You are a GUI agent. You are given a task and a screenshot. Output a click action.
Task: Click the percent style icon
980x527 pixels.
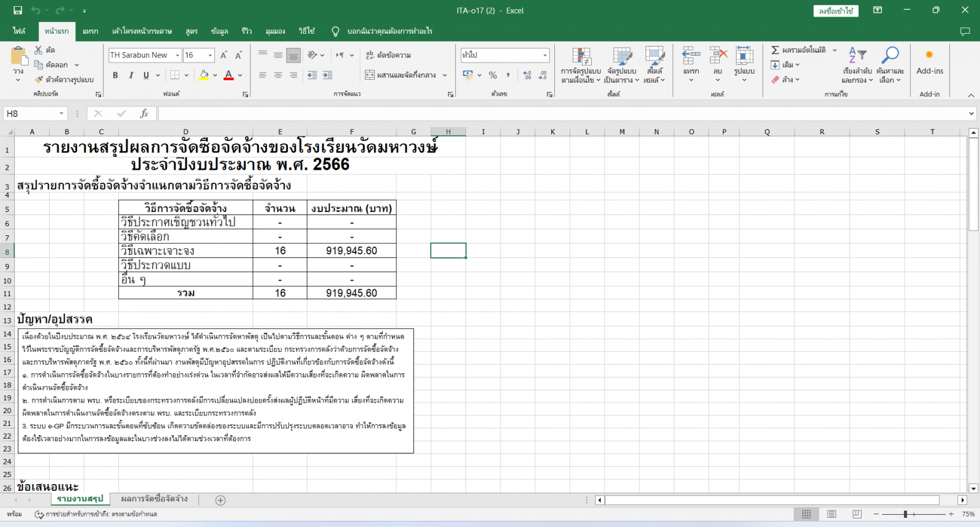[x=493, y=75]
